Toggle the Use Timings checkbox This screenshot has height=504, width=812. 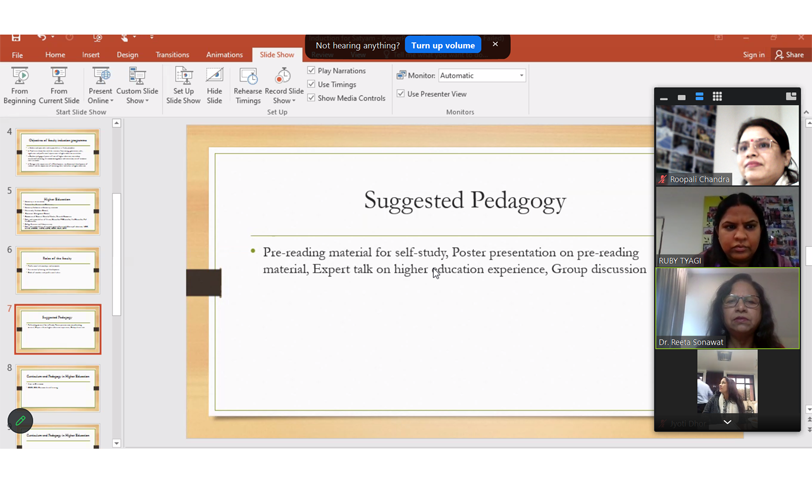point(312,85)
